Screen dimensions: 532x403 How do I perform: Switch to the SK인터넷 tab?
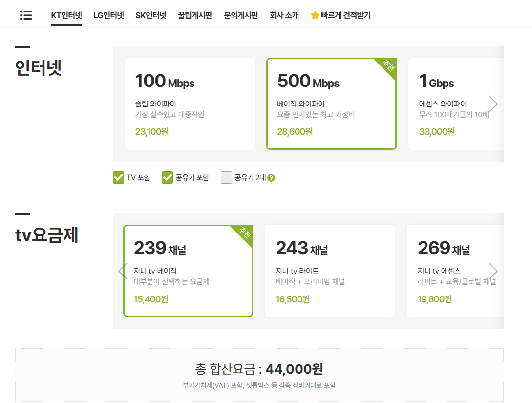[150, 15]
